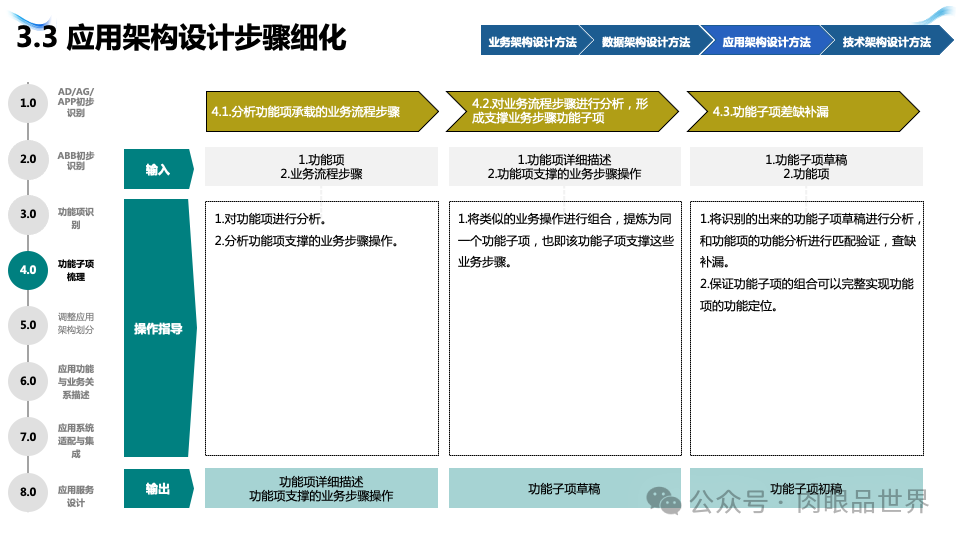Click the input box containing 1.功能子项草稿
The height and width of the screenshot is (540, 960).
806,167
